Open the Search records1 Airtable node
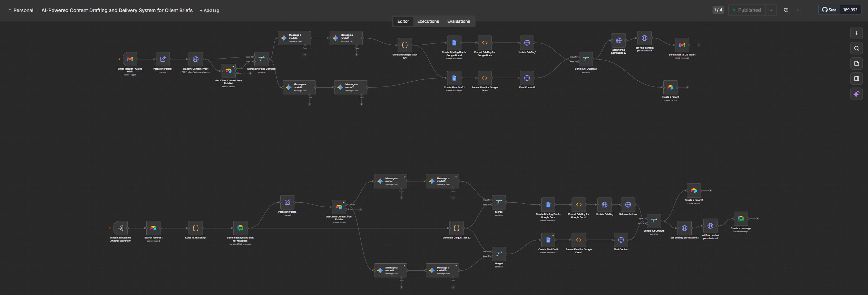The height and width of the screenshot is (295, 868). pos(153,228)
